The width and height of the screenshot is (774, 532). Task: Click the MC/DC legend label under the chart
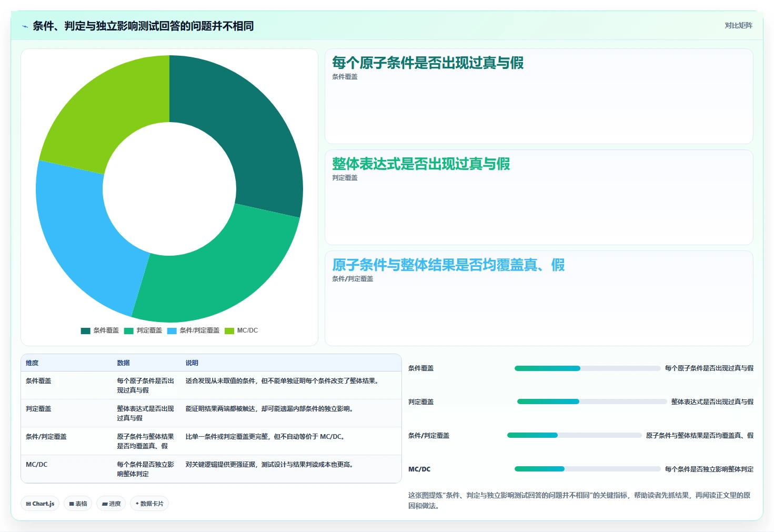tap(247, 330)
